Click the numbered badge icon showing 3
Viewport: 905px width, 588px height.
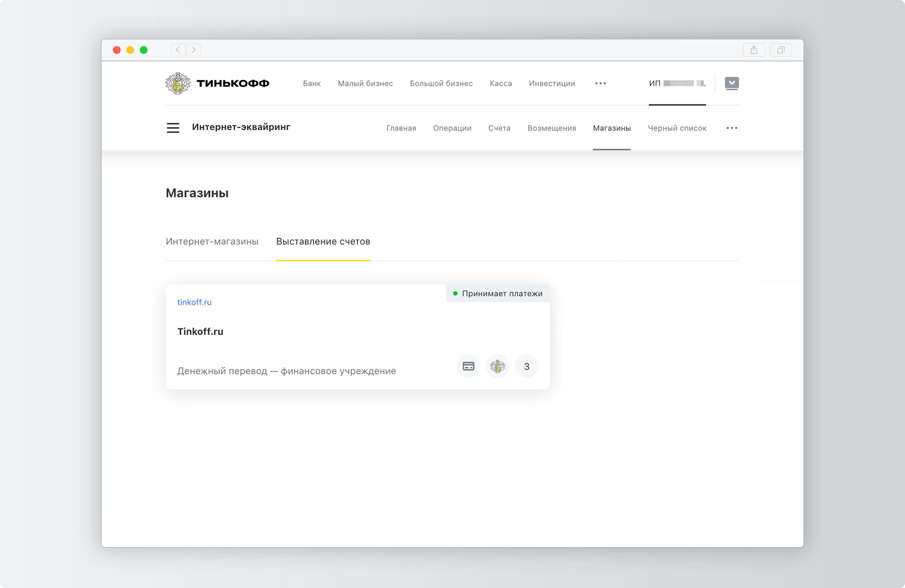coord(527,366)
